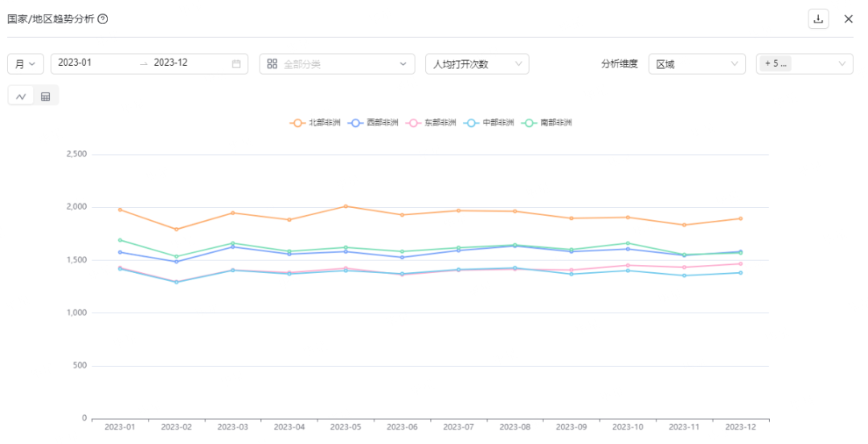Open the calendar icon in date range

236,64
